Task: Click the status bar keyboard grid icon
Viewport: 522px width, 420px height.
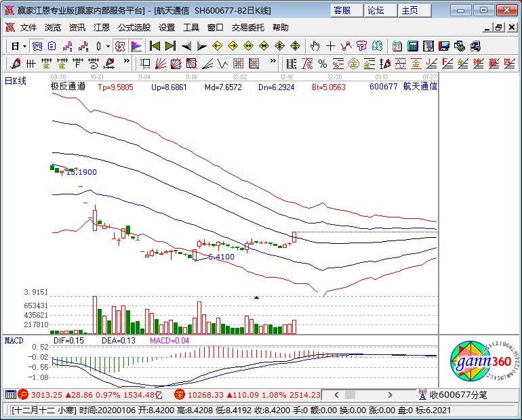Action: 11,395
